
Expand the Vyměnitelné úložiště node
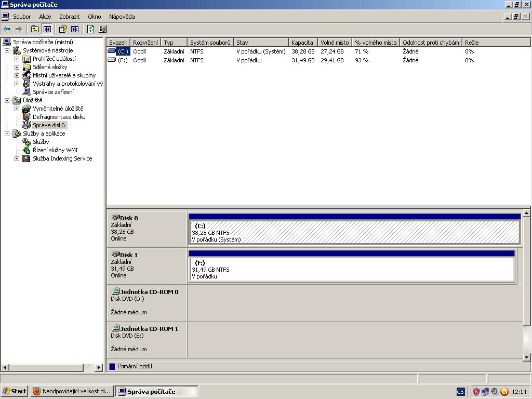click(17, 109)
